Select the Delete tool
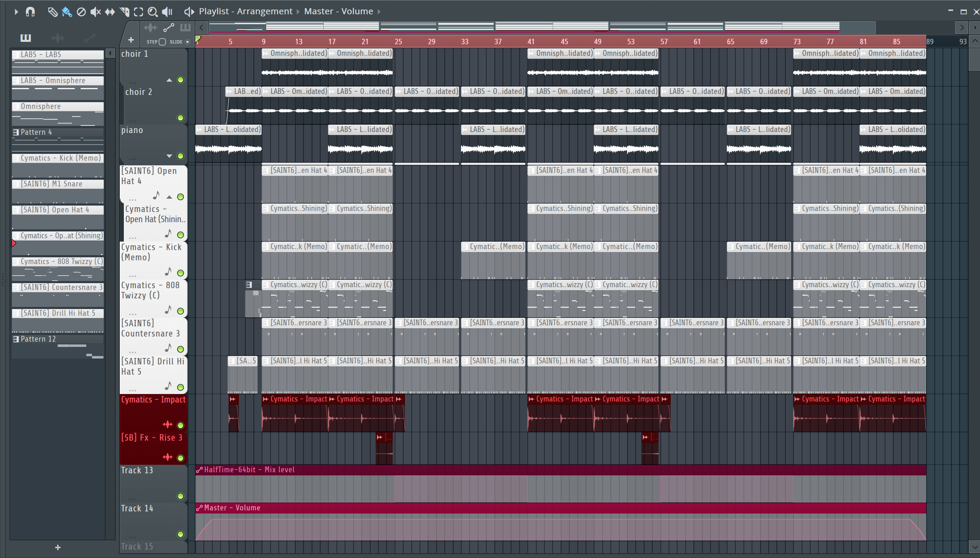The width and height of the screenshot is (980, 558). (81, 12)
